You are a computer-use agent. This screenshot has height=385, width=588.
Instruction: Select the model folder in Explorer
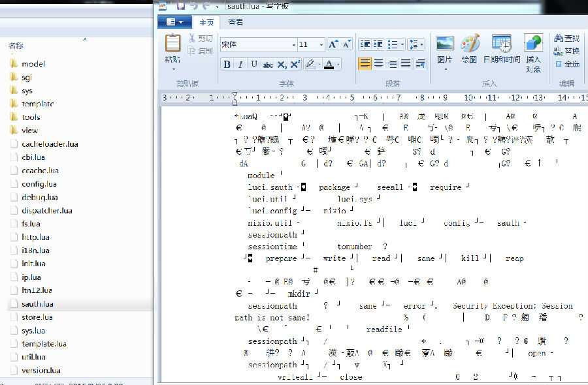(33, 64)
